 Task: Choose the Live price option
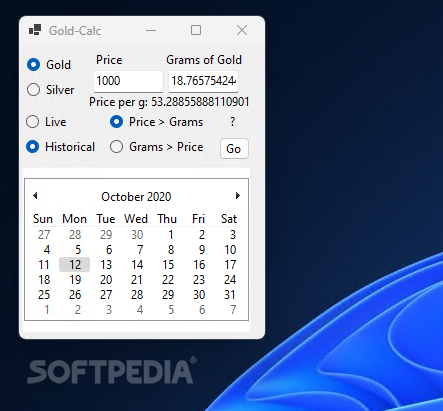click(46, 122)
